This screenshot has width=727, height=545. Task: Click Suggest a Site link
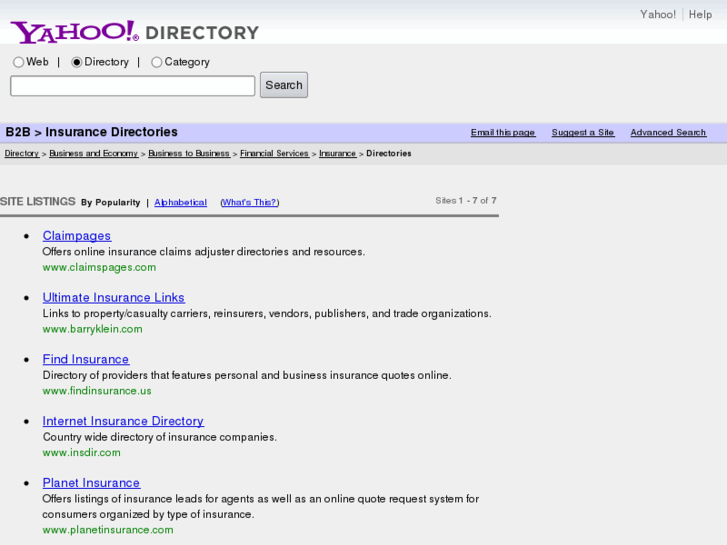click(583, 133)
